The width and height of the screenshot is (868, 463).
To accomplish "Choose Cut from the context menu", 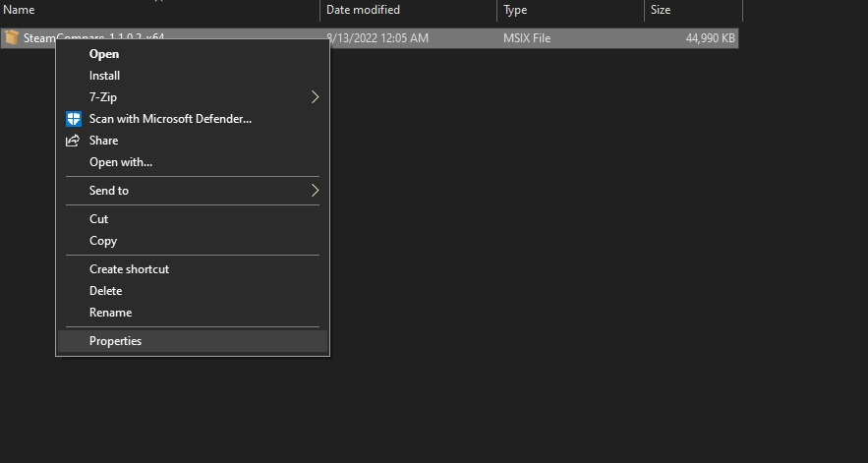I will [x=193, y=219].
